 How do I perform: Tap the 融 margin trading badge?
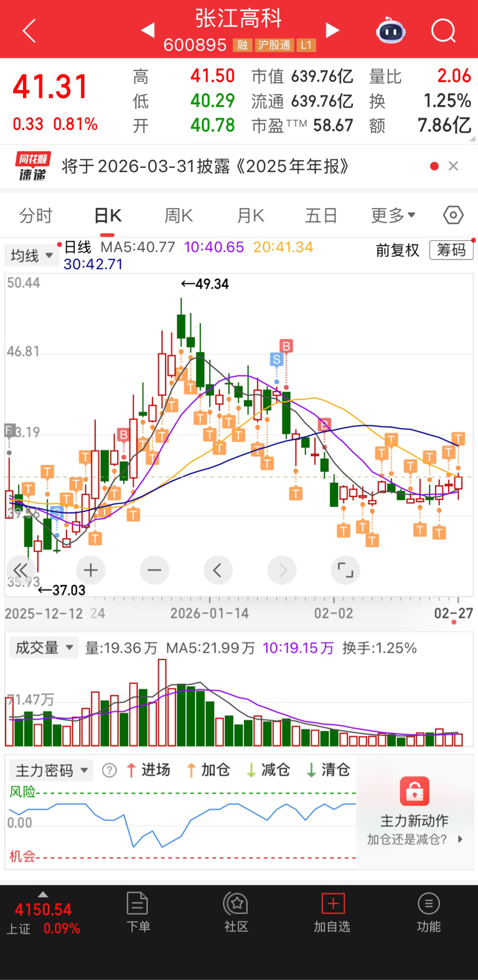tap(242, 45)
